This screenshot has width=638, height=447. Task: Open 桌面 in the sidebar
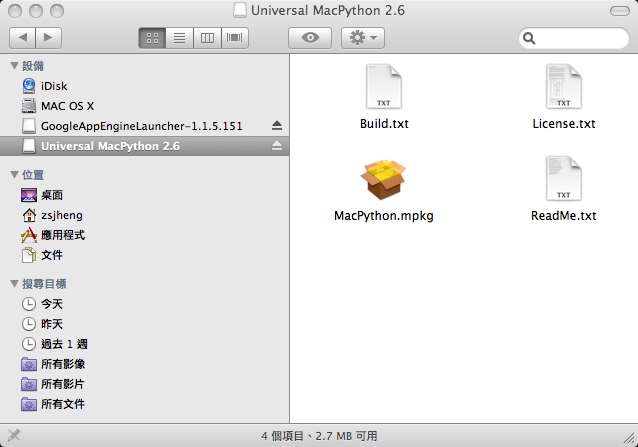click(144, 195)
